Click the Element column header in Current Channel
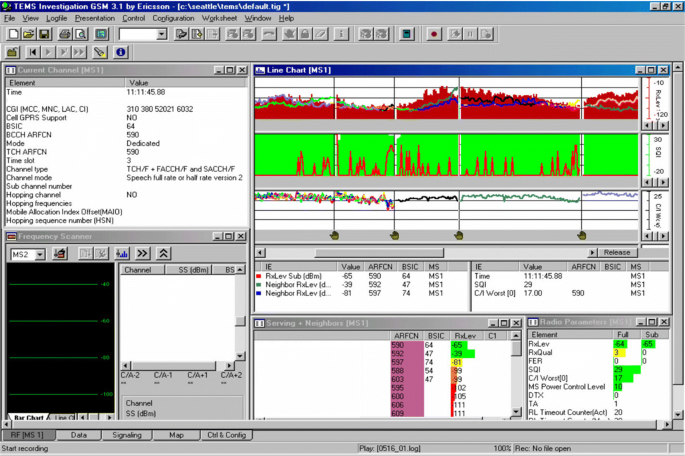The height and width of the screenshot is (456, 685). click(65, 83)
